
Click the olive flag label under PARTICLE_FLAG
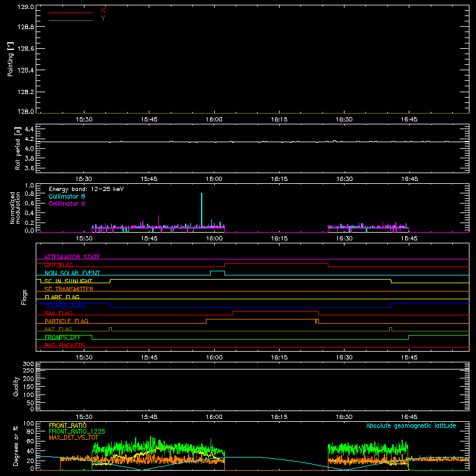58,329
